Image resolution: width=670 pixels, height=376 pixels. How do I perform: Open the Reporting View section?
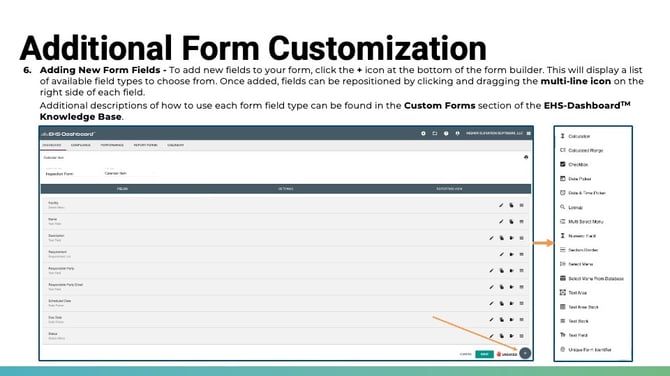(x=449, y=189)
